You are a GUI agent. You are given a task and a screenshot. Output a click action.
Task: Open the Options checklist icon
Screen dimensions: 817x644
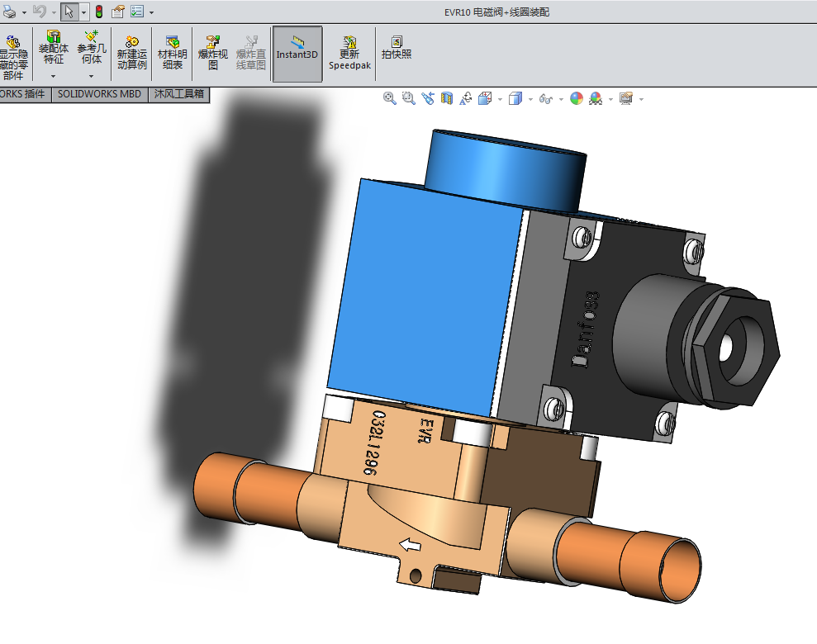point(137,12)
